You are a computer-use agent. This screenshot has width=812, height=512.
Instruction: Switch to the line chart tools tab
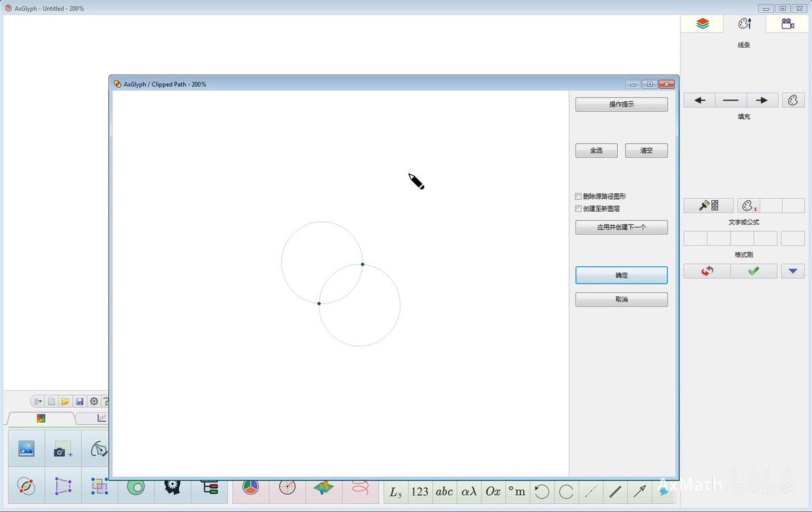[101, 418]
